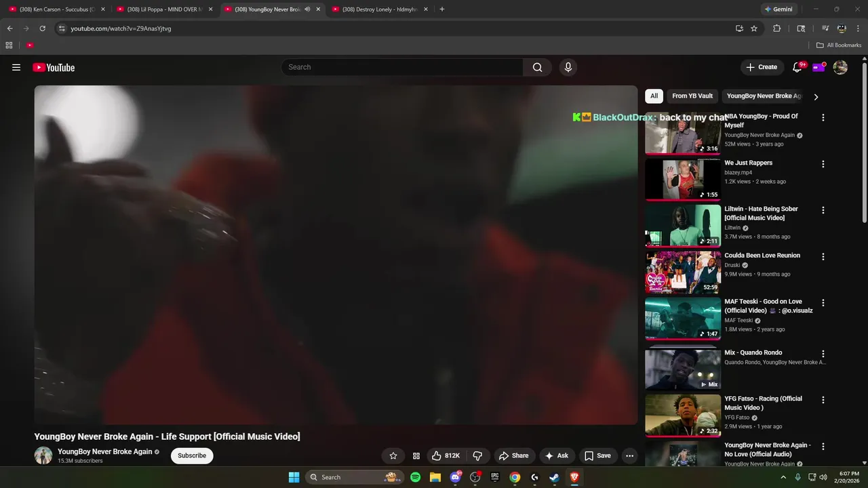Close the Ken Carson Succubus tab

103,9
